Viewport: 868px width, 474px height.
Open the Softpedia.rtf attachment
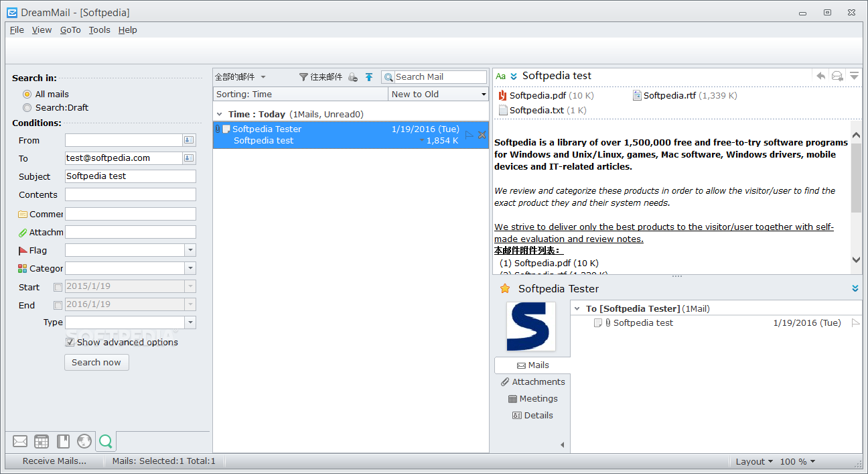pyautogui.click(x=684, y=96)
